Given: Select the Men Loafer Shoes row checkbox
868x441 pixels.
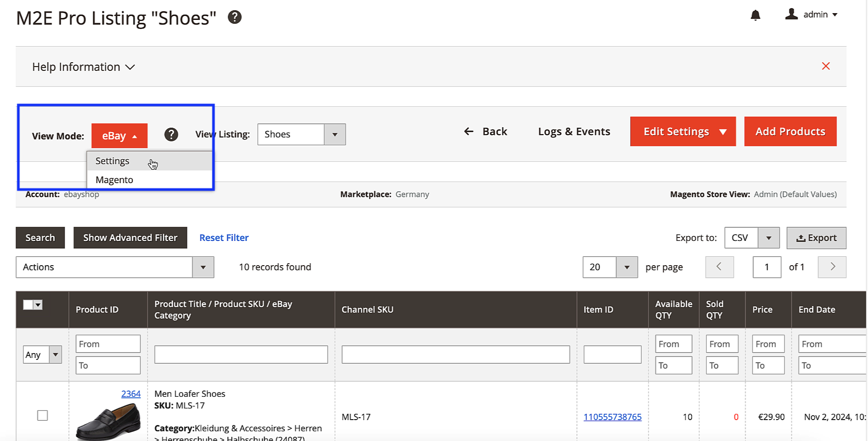Looking at the screenshot, I should tap(43, 416).
